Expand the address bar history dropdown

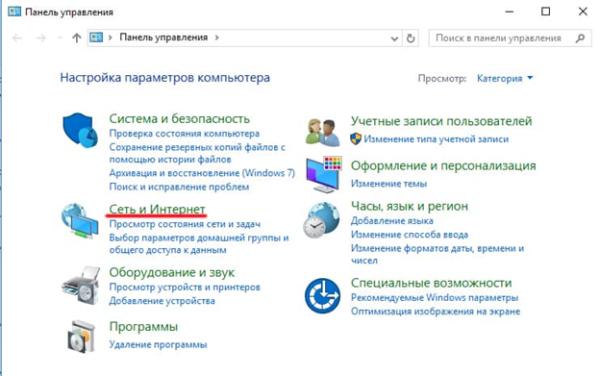pos(394,39)
